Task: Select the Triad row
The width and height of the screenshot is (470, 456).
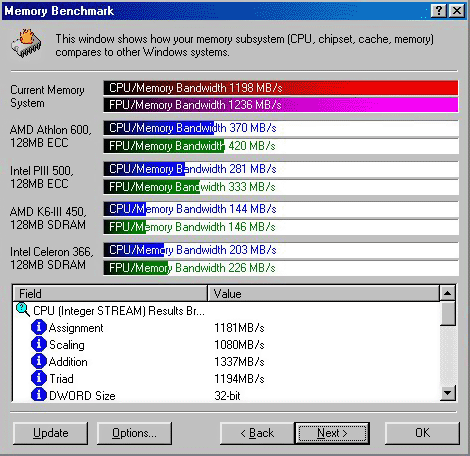Action: pos(226,379)
